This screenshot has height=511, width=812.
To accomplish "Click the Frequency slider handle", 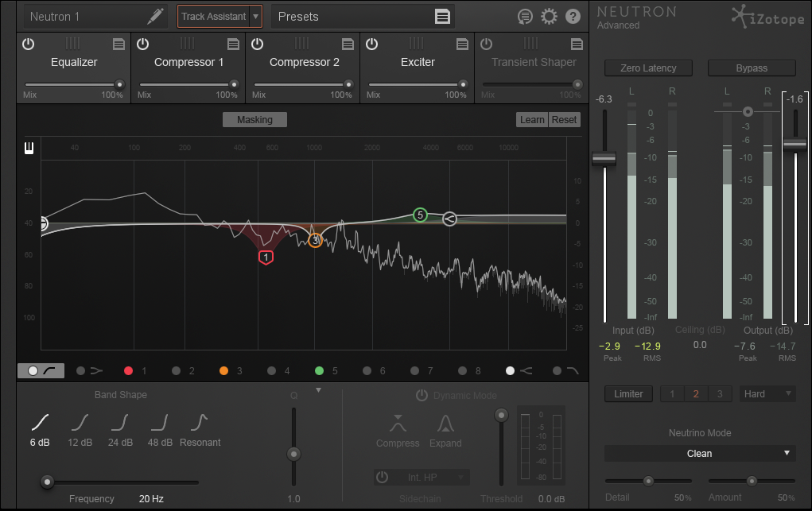I will pos(47,482).
